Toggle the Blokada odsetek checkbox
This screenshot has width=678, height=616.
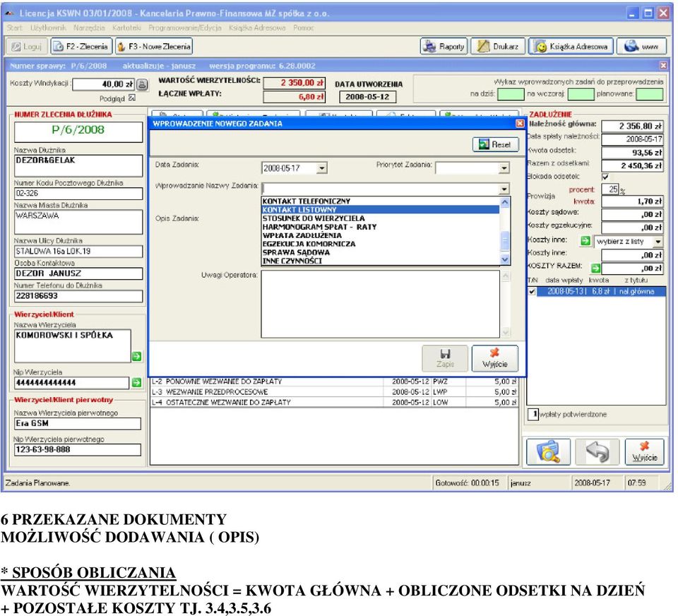[x=605, y=177]
